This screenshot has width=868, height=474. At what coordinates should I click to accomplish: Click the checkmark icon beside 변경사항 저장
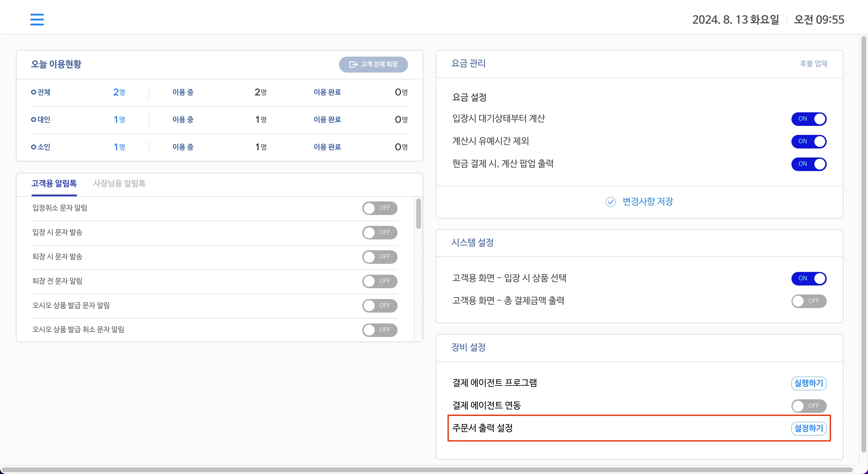click(x=611, y=202)
